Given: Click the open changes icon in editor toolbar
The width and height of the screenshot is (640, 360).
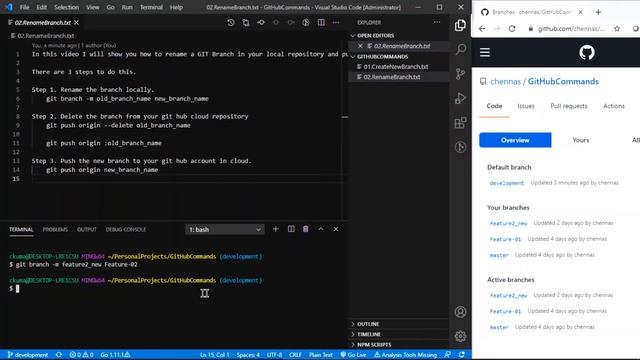Looking at the screenshot, I should 246,22.
